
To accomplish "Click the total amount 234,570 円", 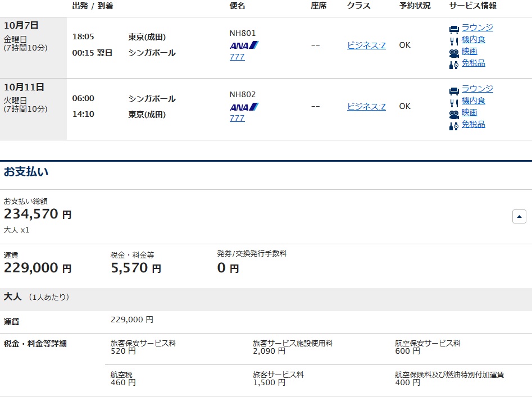I will 38,214.
